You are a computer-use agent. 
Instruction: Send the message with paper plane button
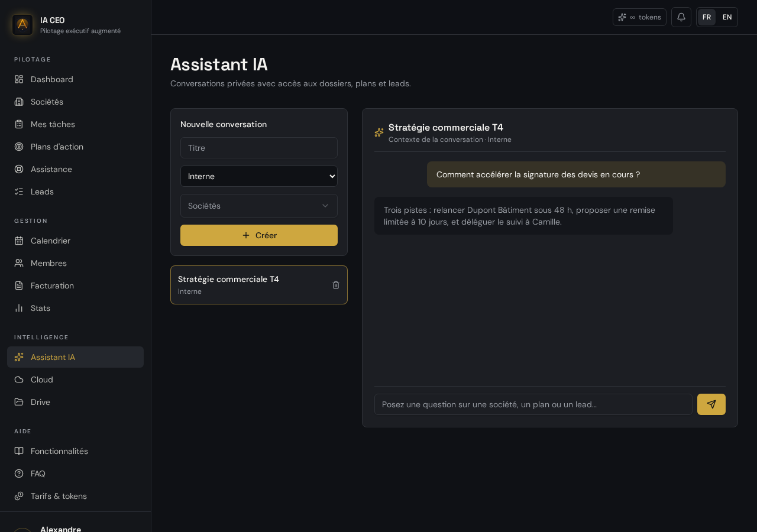[711, 404]
